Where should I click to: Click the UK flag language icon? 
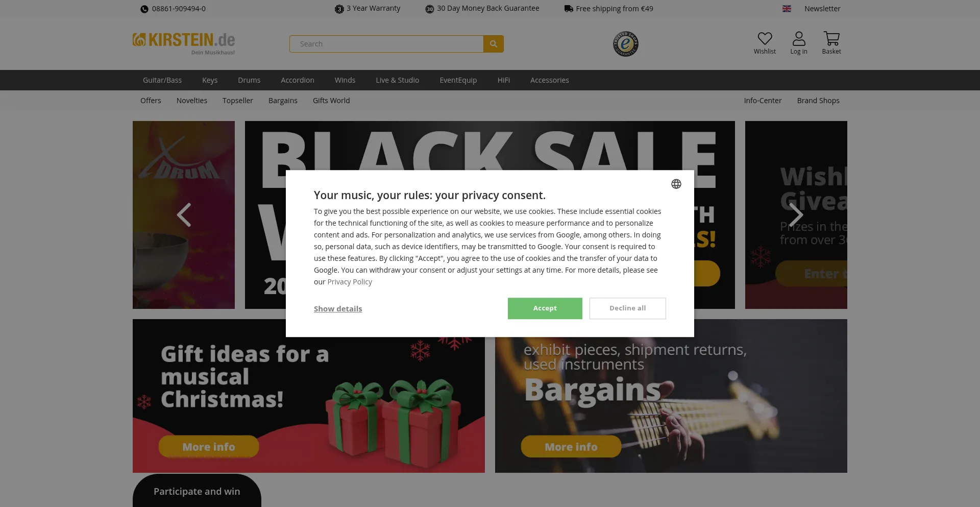(x=787, y=9)
